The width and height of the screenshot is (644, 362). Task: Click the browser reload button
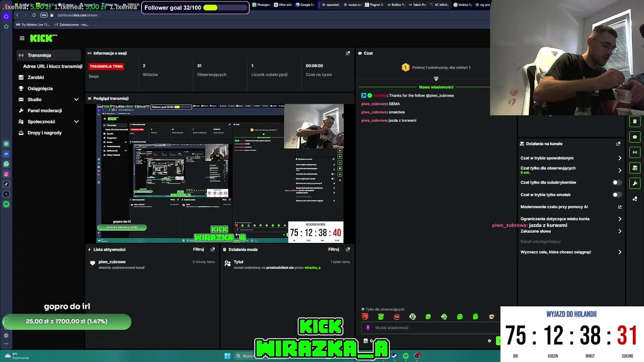[34, 15]
